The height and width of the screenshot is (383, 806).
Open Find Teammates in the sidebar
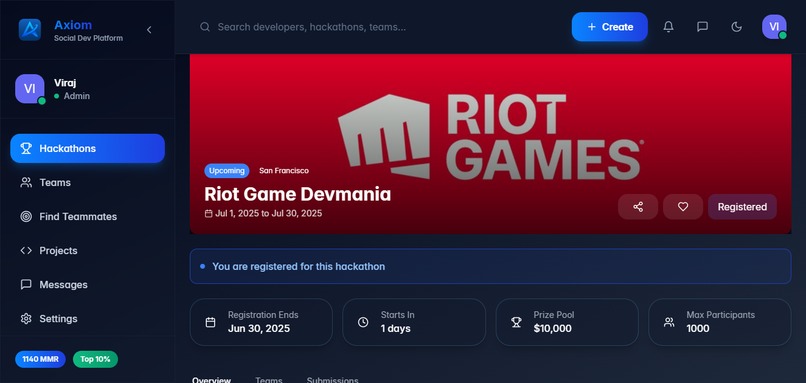[x=87, y=216]
